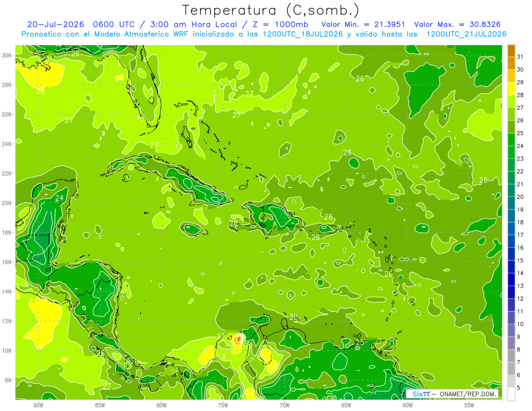The width and height of the screenshot is (532, 411).
Task: Click the valid-until text '1200UTC_21JUL2026'
Action: [x=466, y=34]
